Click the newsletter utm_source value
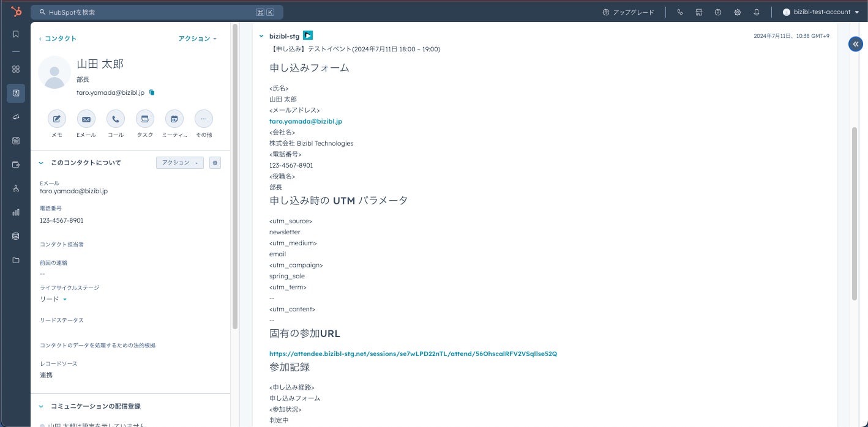Screen dimensions: 868x427 point(285,232)
